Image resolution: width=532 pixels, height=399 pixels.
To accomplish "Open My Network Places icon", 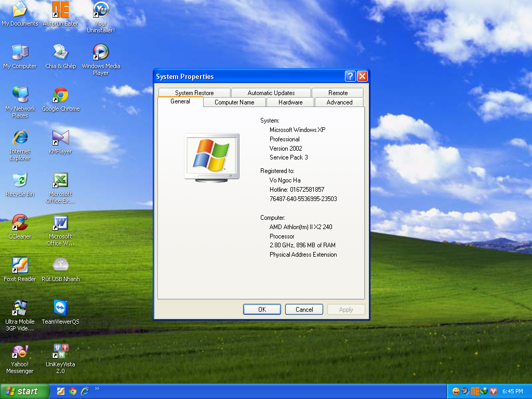I will coord(20,102).
